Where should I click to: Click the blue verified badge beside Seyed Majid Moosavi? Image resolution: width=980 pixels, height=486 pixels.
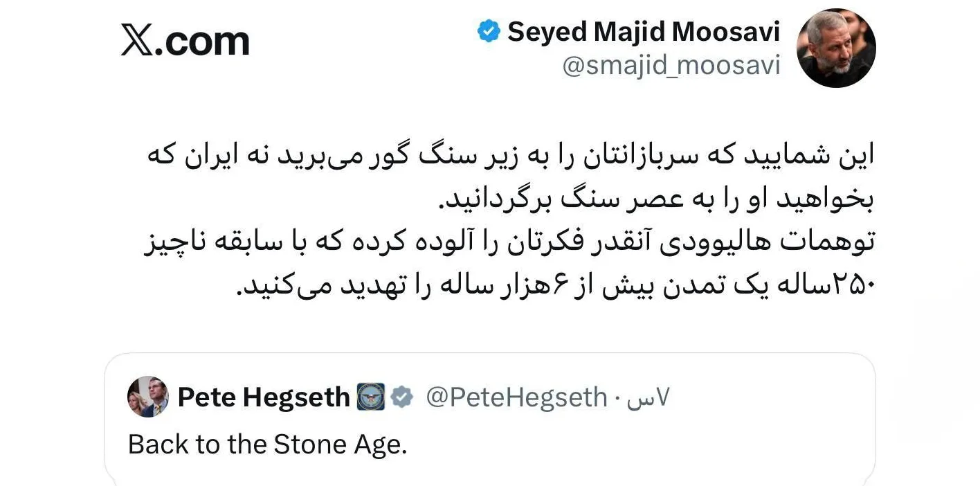coord(489,31)
